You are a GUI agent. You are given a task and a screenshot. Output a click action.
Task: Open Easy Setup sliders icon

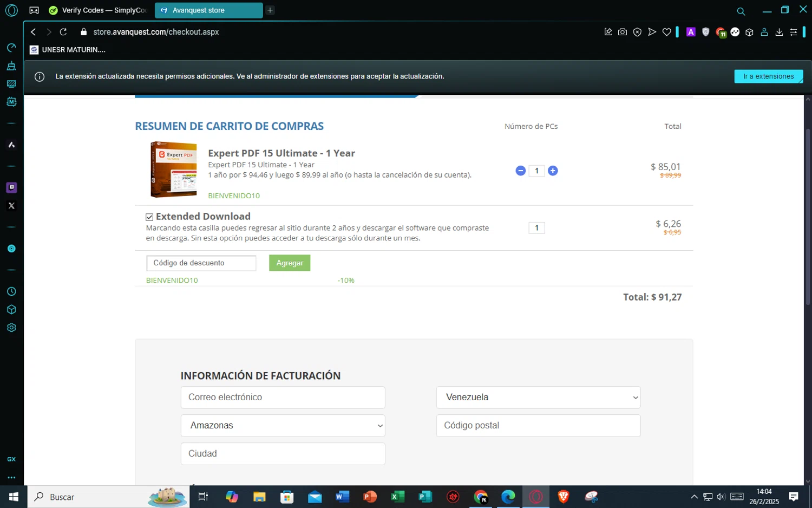pos(794,32)
